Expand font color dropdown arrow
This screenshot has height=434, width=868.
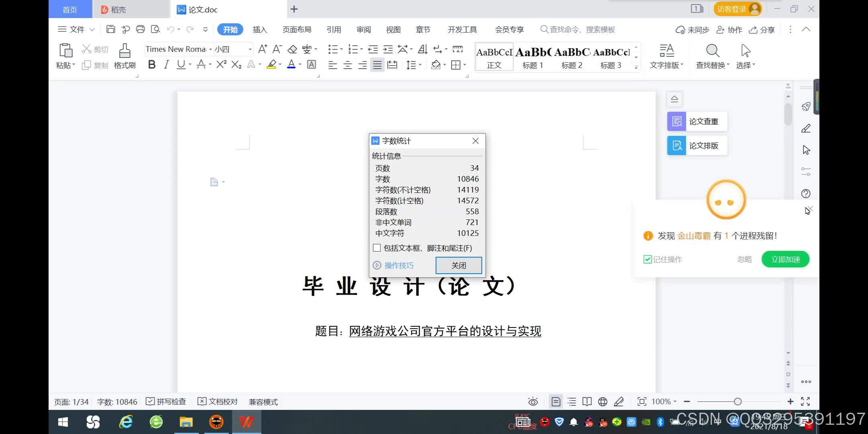coord(300,64)
